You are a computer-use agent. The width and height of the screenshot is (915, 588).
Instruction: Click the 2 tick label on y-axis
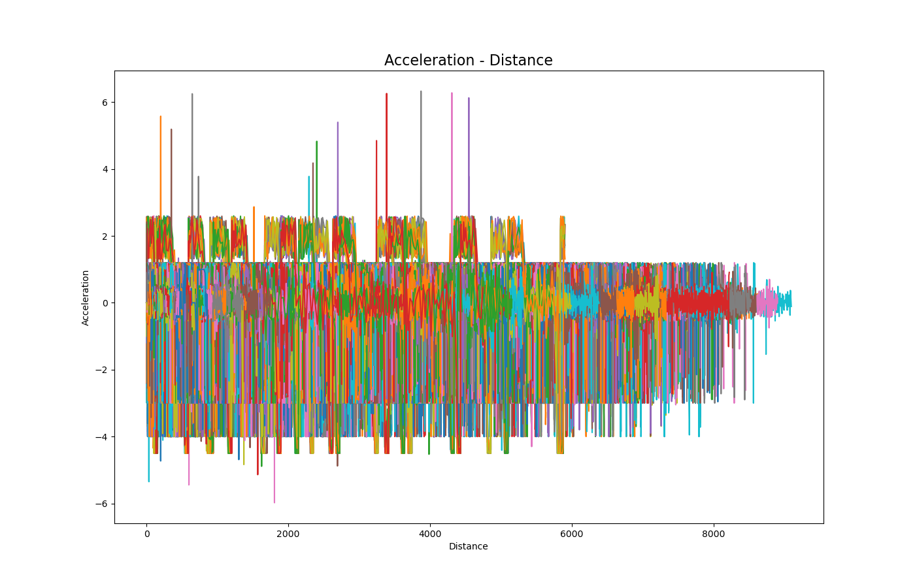(x=105, y=237)
